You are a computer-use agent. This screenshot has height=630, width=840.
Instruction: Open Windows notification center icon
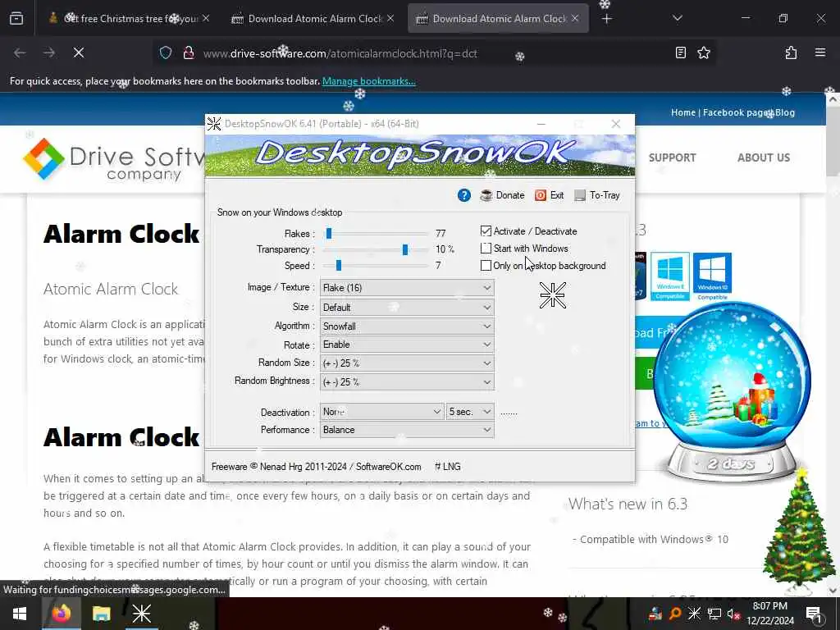814,614
